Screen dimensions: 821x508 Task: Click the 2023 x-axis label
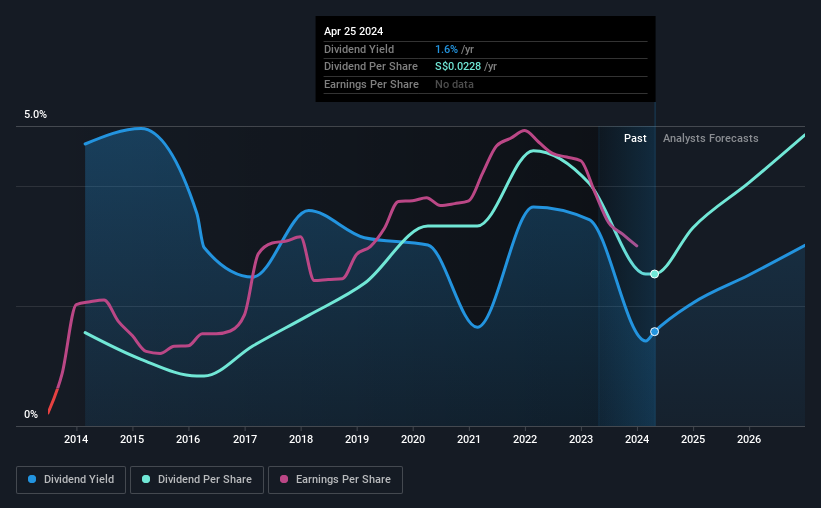tap(581, 439)
